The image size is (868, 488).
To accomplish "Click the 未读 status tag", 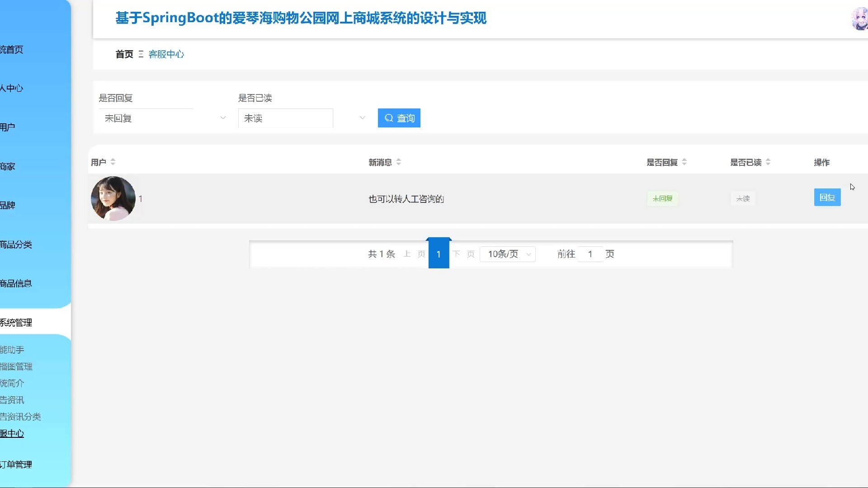I will [x=743, y=198].
